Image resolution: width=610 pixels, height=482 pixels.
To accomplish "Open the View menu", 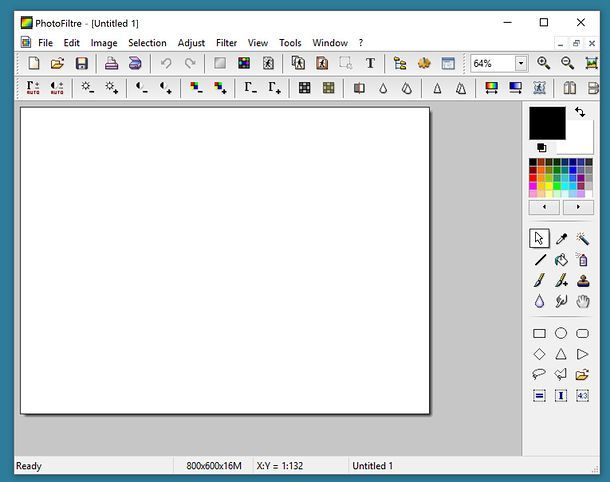I will pyautogui.click(x=258, y=43).
